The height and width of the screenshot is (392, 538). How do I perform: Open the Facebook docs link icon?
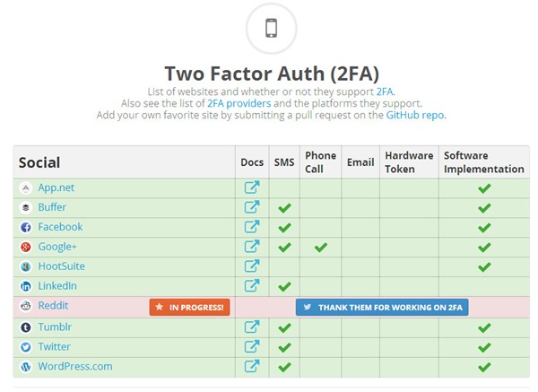tap(252, 228)
